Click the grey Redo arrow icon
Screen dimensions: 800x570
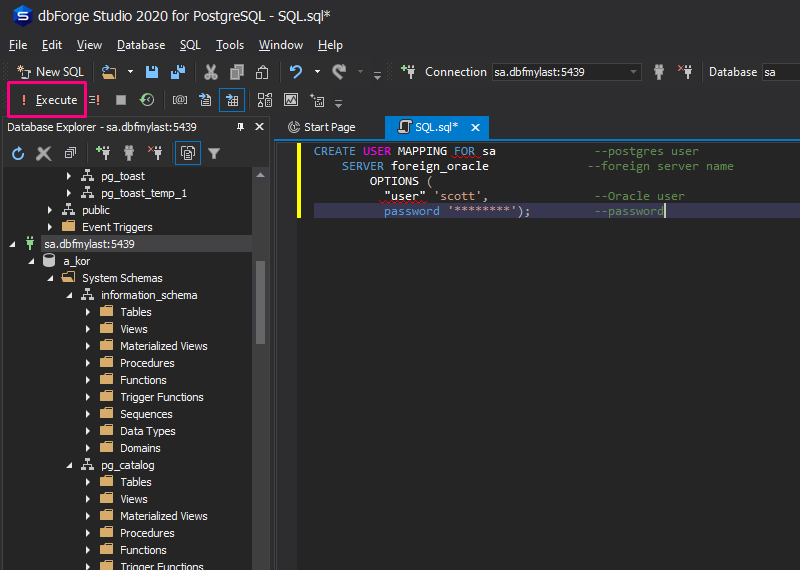(x=339, y=72)
